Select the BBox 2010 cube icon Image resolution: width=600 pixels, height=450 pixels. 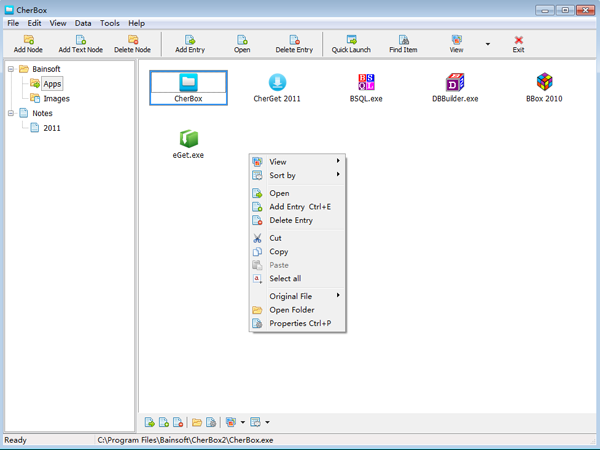pyautogui.click(x=544, y=82)
